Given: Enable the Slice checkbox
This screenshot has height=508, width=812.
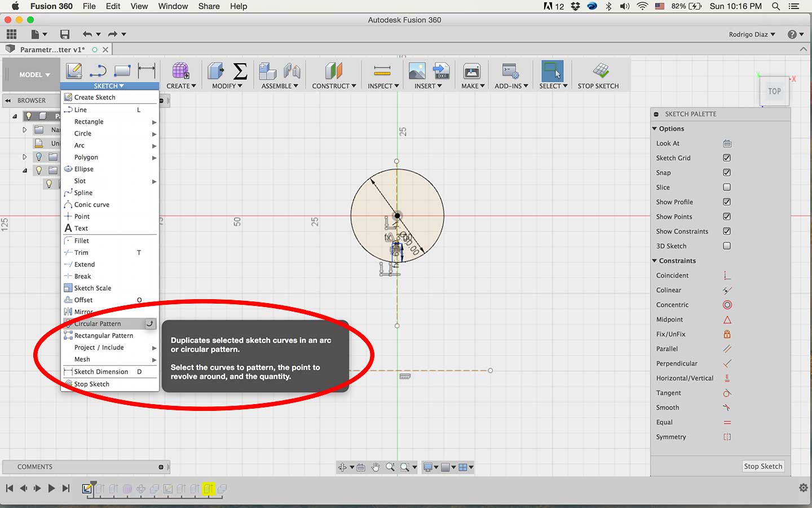Looking at the screenshot, I should point(727,187).
